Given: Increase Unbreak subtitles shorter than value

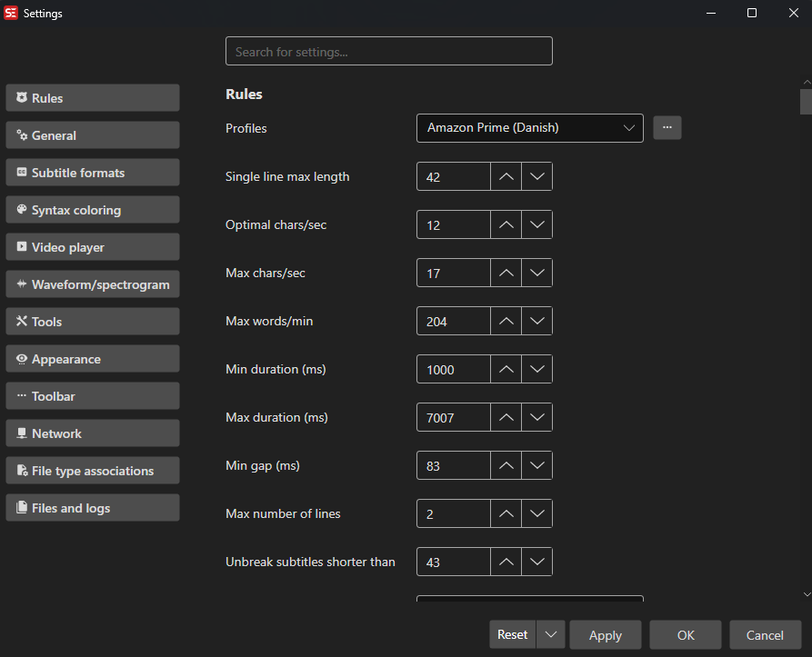Looking at the screenshot, I should click(506, 562).
